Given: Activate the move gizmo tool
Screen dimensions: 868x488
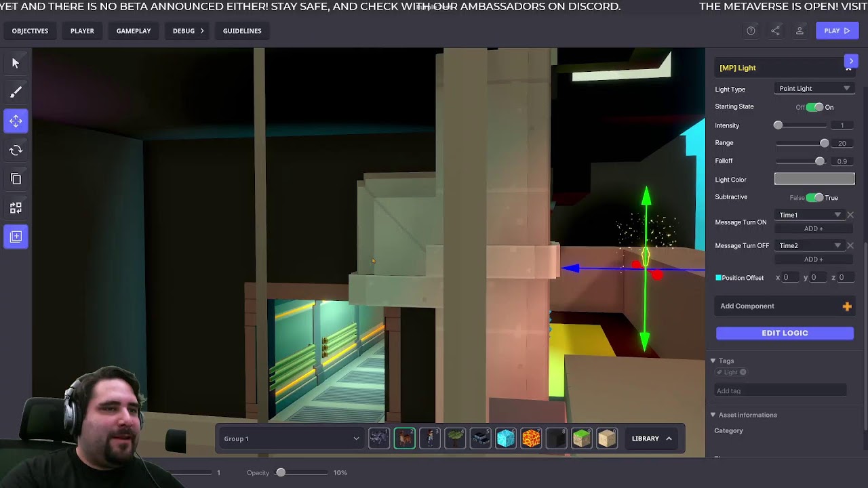Looking at the screenshot, I should point(16,121).
